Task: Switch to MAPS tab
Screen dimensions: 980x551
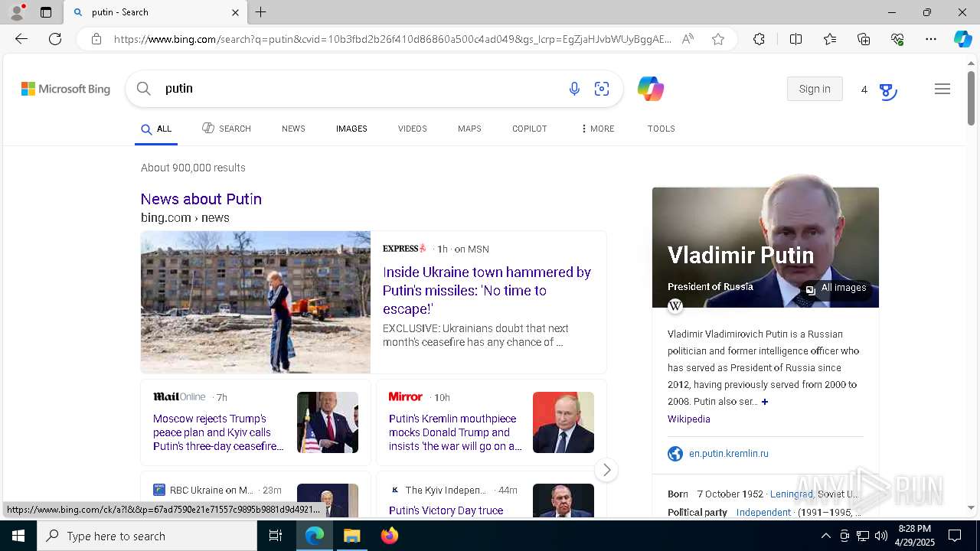Action: tap(469, 129)
